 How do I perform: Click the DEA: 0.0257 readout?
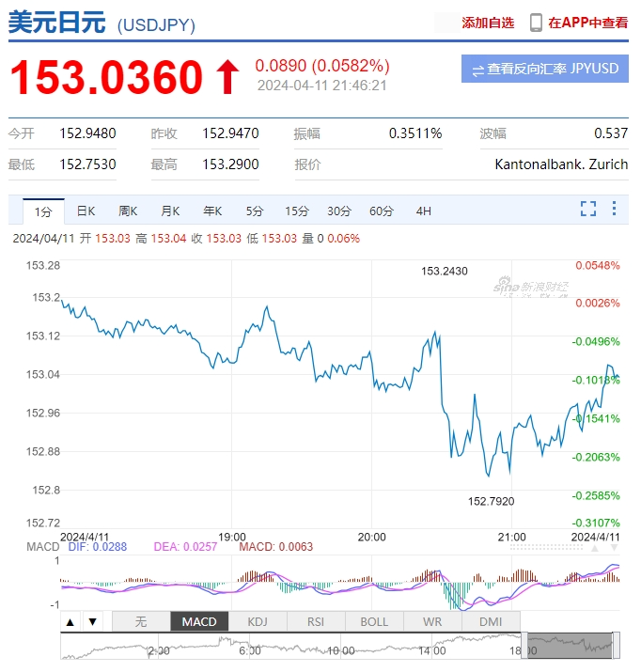(x=185, y=547)
